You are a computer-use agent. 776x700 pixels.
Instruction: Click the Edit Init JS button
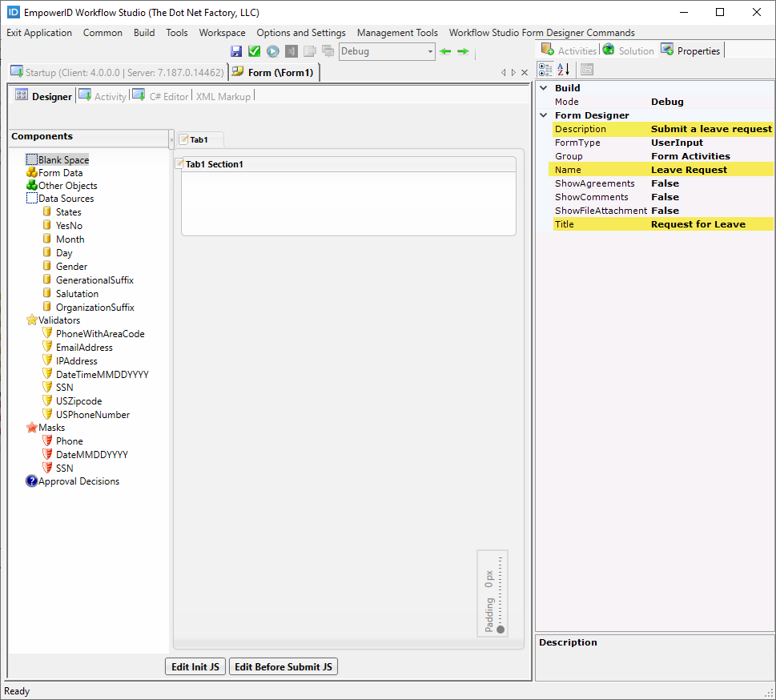[195, 666]
